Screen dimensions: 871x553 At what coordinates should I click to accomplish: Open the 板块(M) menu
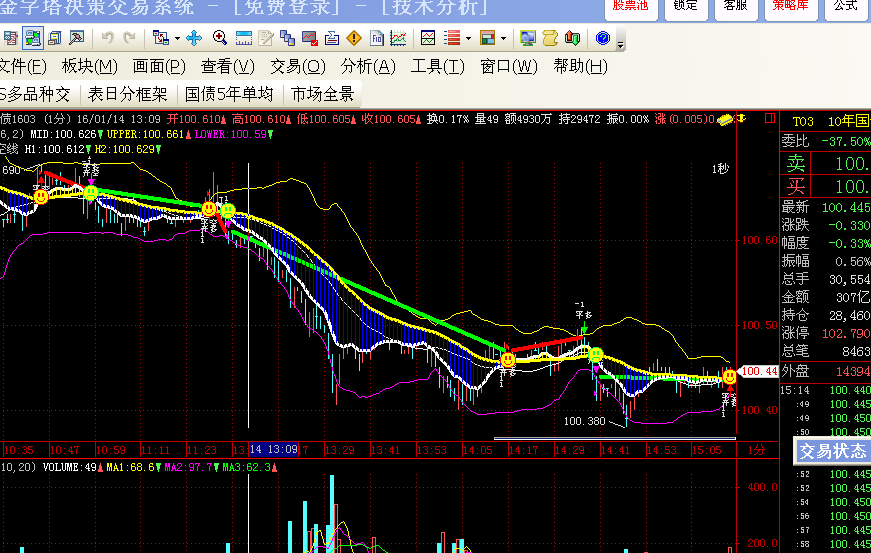(89, 67)
